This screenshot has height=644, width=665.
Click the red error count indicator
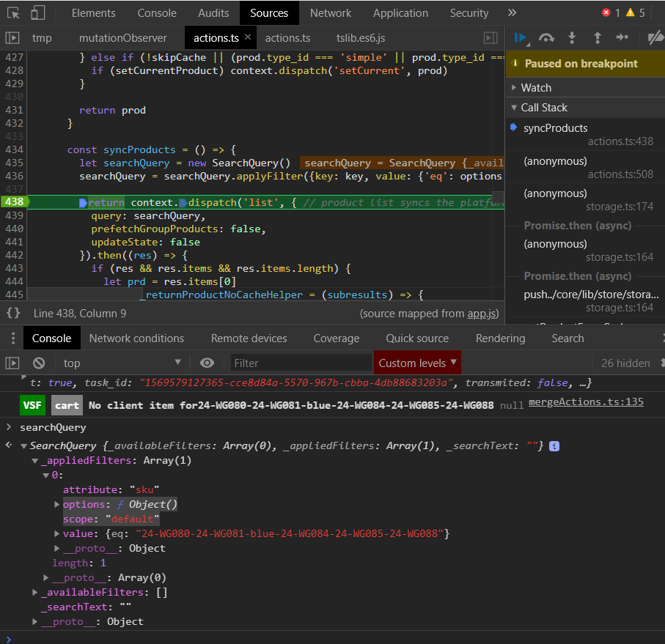[611, 12]
